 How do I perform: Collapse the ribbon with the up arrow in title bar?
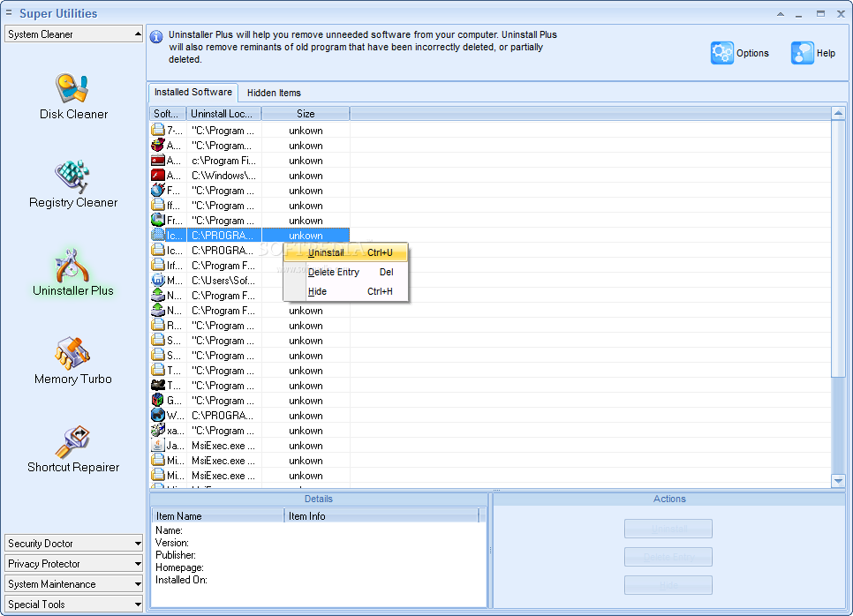coord(781,14)
